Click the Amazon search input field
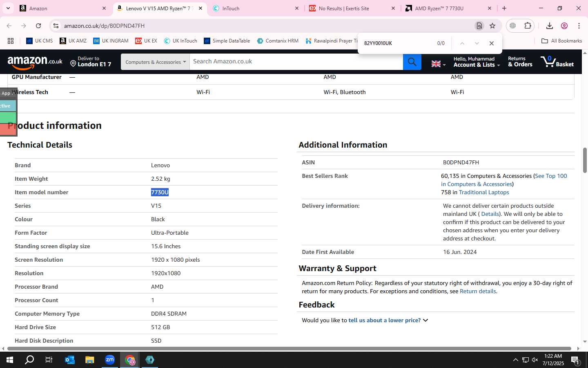588x368 pixels. point(296,62)
